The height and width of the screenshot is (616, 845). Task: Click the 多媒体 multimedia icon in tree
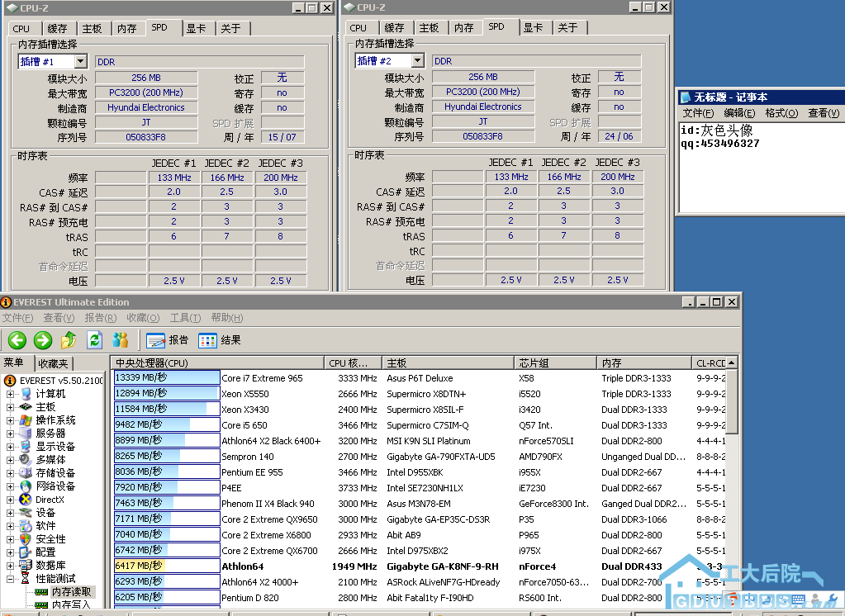(x=26, y=460)
